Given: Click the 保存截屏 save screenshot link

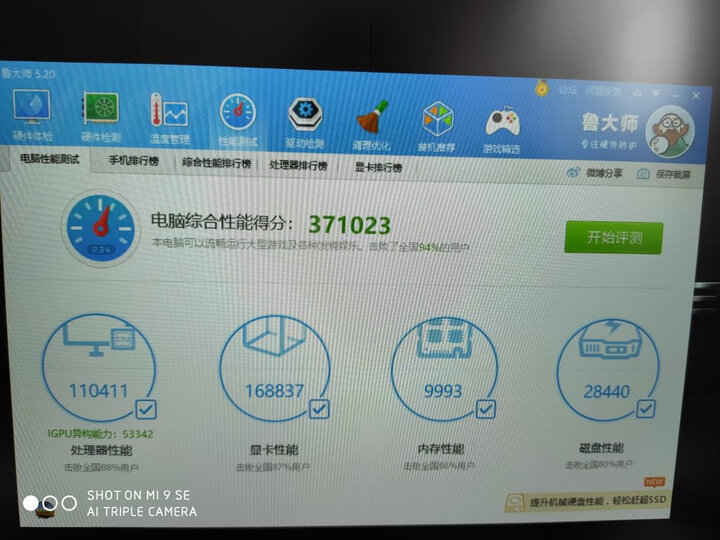Looking at the screenshot, I should (x=673, y=174).
